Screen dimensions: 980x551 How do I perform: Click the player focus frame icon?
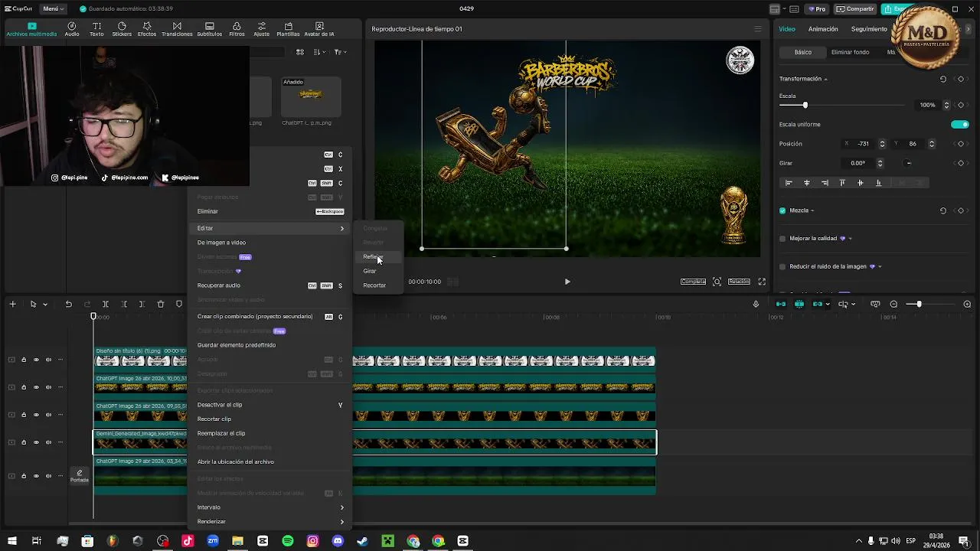click(717, 282)
